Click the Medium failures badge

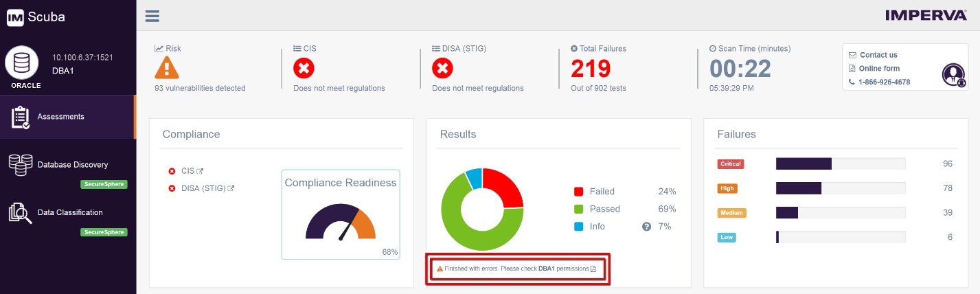pos(732,213)
